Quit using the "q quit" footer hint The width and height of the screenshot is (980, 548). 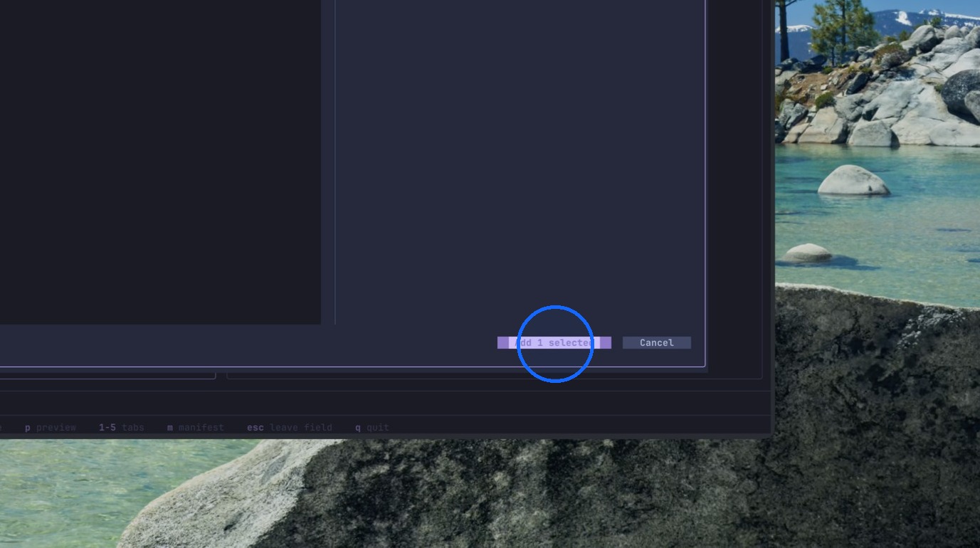[372, 428]
